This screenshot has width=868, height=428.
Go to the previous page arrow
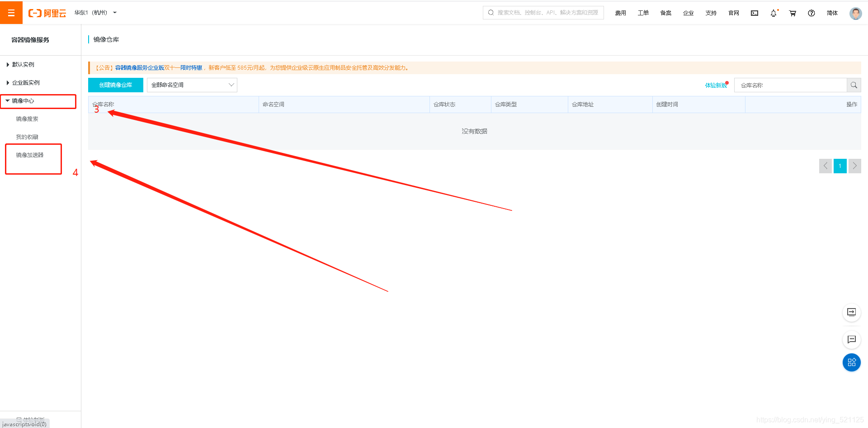(826, 166)
